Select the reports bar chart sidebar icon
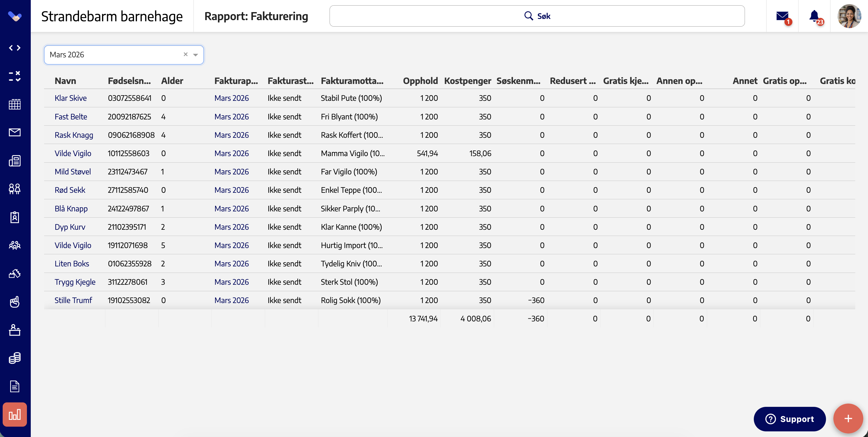The image size is (868, 437). coord(14,415)
